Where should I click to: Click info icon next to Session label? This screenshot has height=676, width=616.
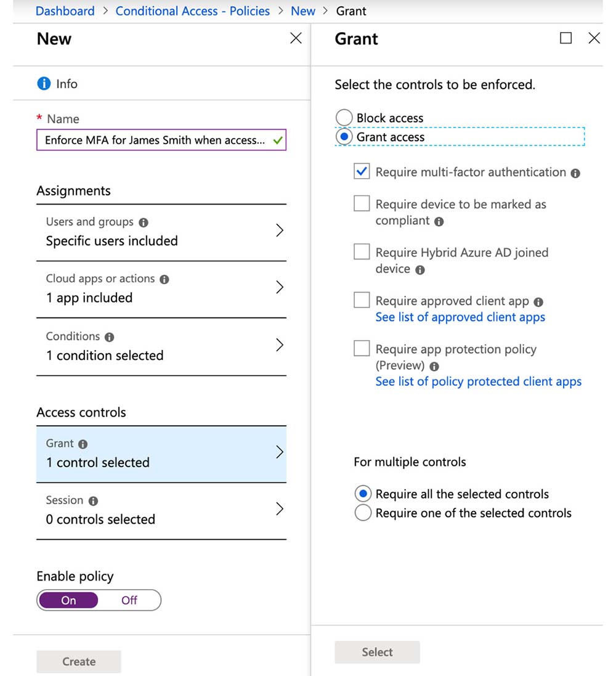tap(93, 501)
